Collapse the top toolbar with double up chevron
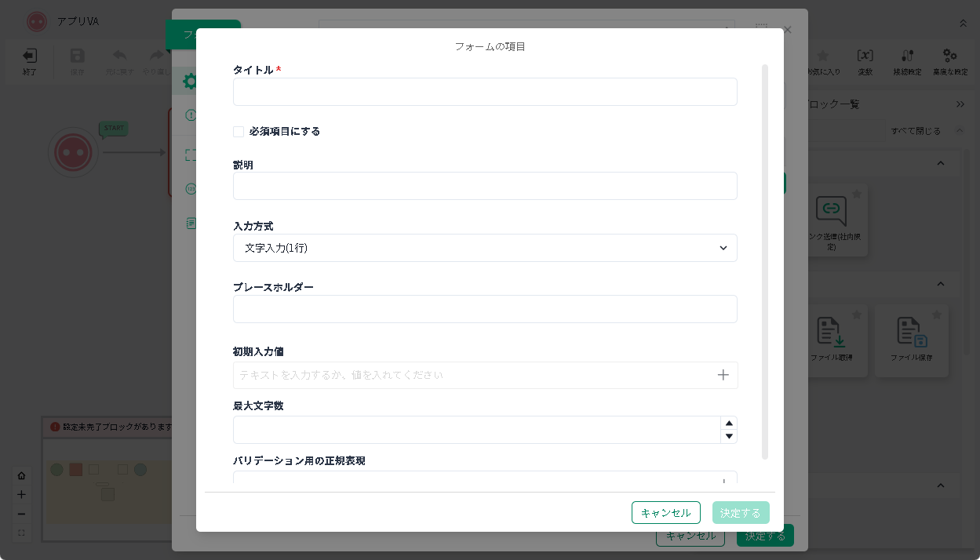 point(964,24)
